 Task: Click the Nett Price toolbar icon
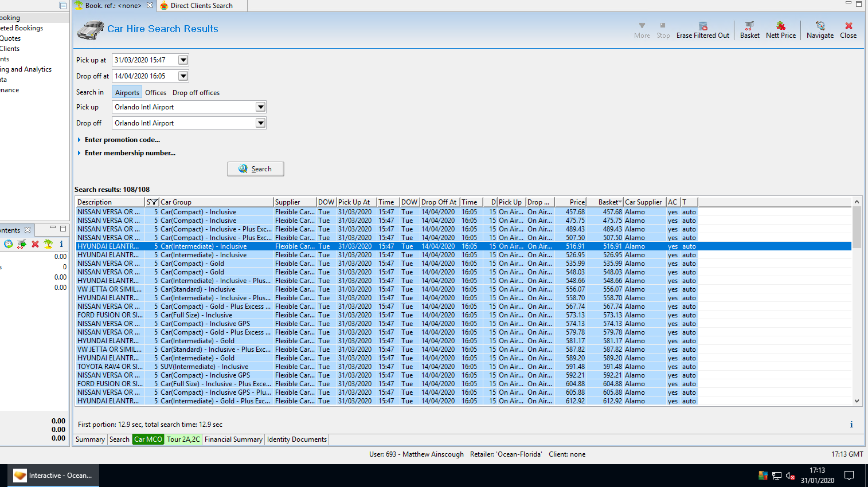click(x=781, y=26)
